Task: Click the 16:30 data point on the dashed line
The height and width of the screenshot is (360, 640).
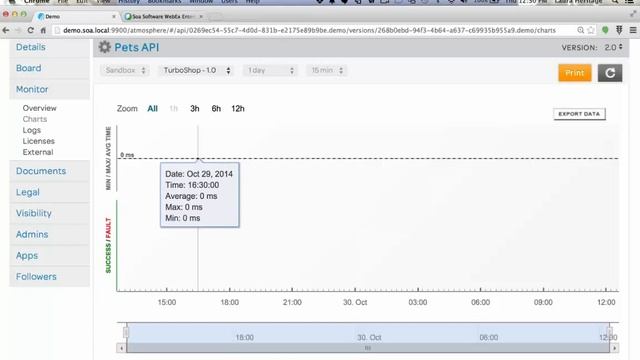Action: 198,158
